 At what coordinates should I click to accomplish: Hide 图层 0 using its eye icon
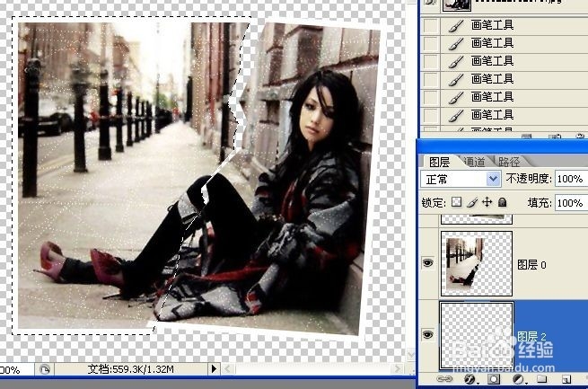click(428, 263)
